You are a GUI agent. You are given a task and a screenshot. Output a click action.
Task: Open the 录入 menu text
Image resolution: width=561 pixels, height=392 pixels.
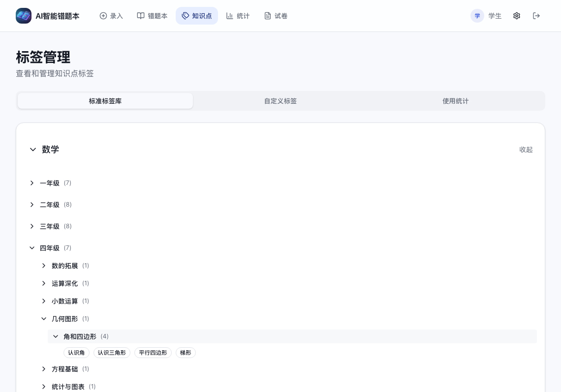click(x=116, y=16)
